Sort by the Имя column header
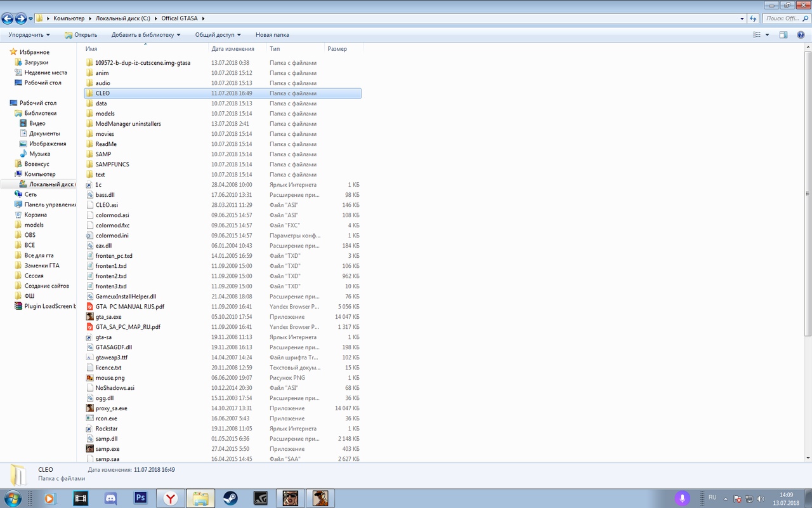The image size is (812, 508). click(146, 49)
